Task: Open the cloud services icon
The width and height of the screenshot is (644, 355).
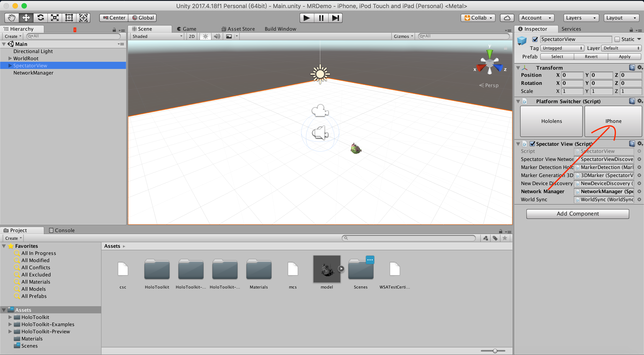Action: coord(507,18)
